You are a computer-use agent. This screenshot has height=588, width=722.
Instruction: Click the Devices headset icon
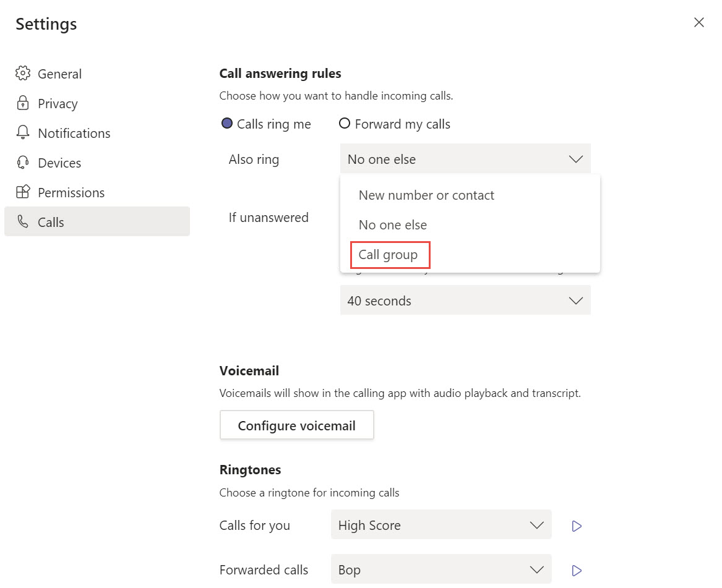(x=22, y=163)
